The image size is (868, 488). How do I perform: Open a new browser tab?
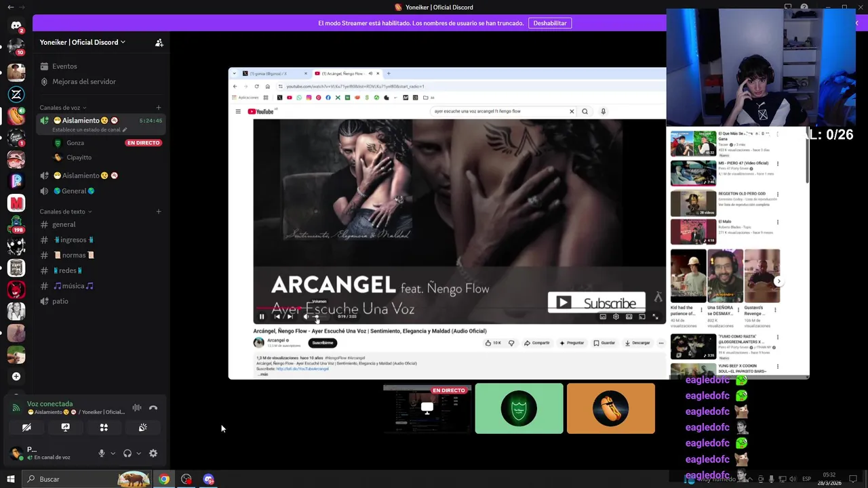pos(389,73)
